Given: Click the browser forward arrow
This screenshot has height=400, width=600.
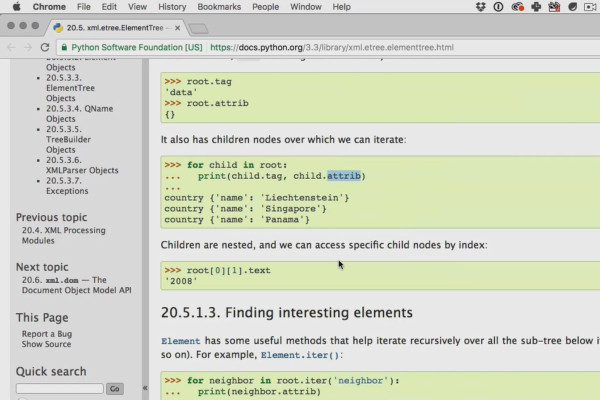Looking at the screenshot, I should 27,47.
